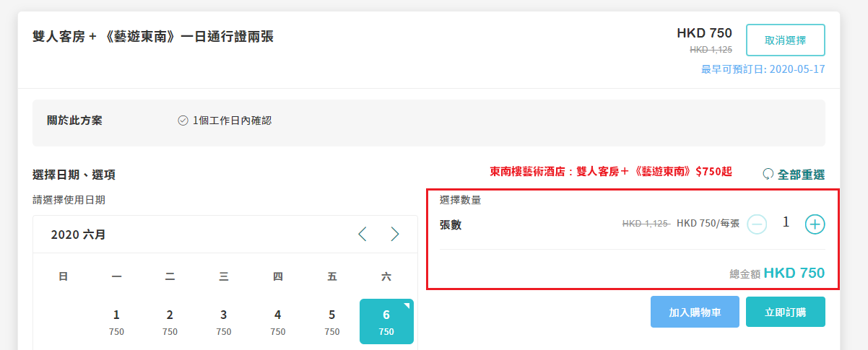Screen dimensions: 868x350
Task: Click header price HKD 750
Action: pos(704,32)
